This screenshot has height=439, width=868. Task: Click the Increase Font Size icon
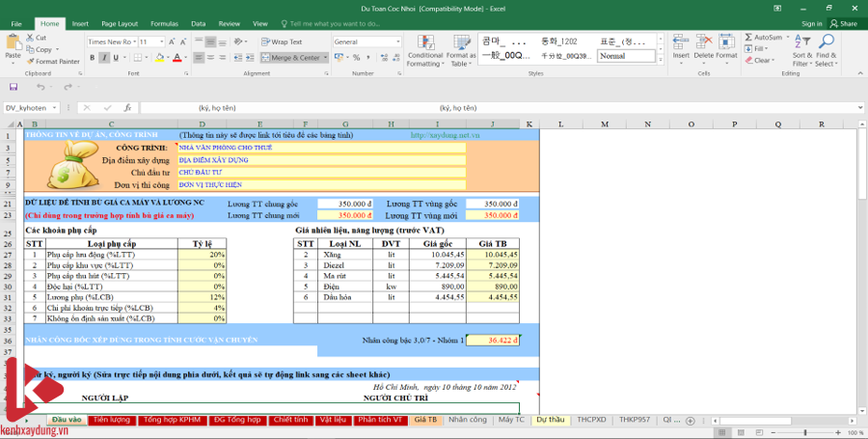pos(174,42)
